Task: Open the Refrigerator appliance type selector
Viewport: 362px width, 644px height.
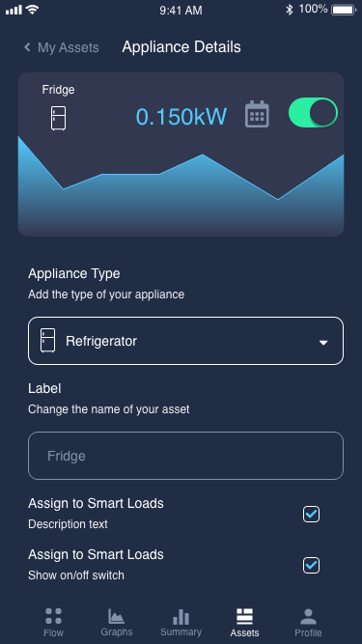Action: [185, 341]
